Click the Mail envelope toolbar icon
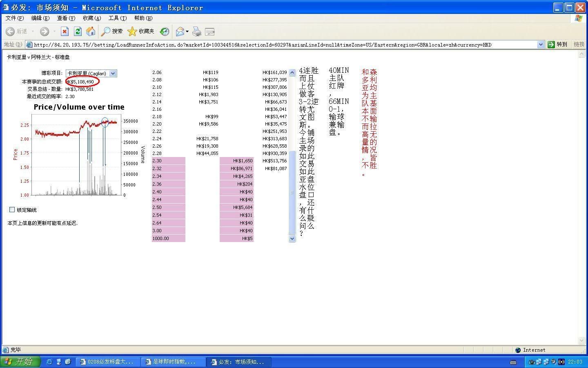The image size is (588, 368). pos(180,31)
